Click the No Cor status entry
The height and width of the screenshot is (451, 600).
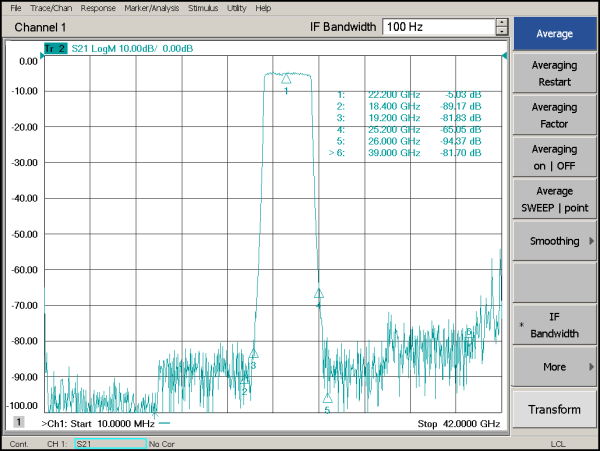point(161,444)
